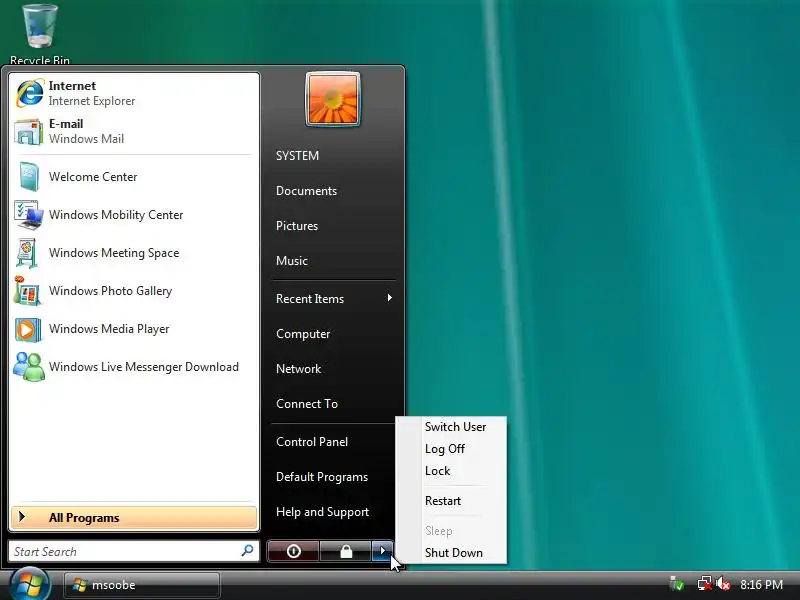Image resolution: width=800 pixels, height=600 pixels.
Task: Expand All Programs list
Action: pos(134,517)
